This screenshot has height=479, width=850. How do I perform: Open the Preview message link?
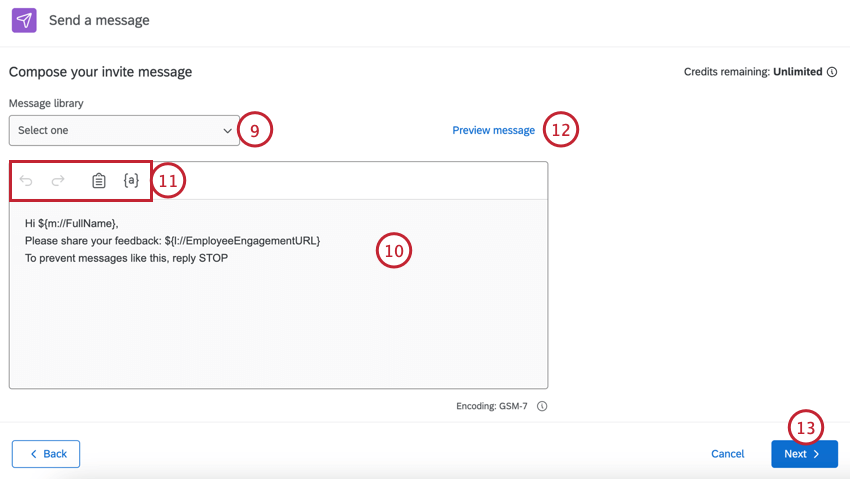tap(493, 131)
